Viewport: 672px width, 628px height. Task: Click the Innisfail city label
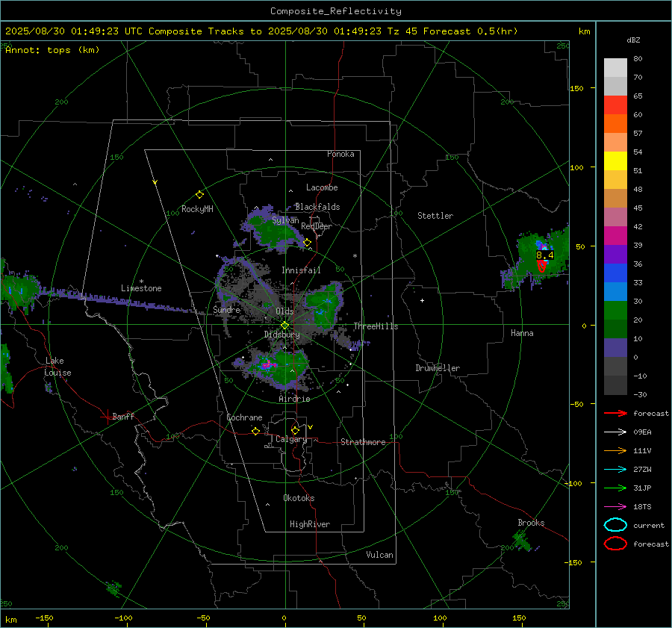tap(301, 270)
